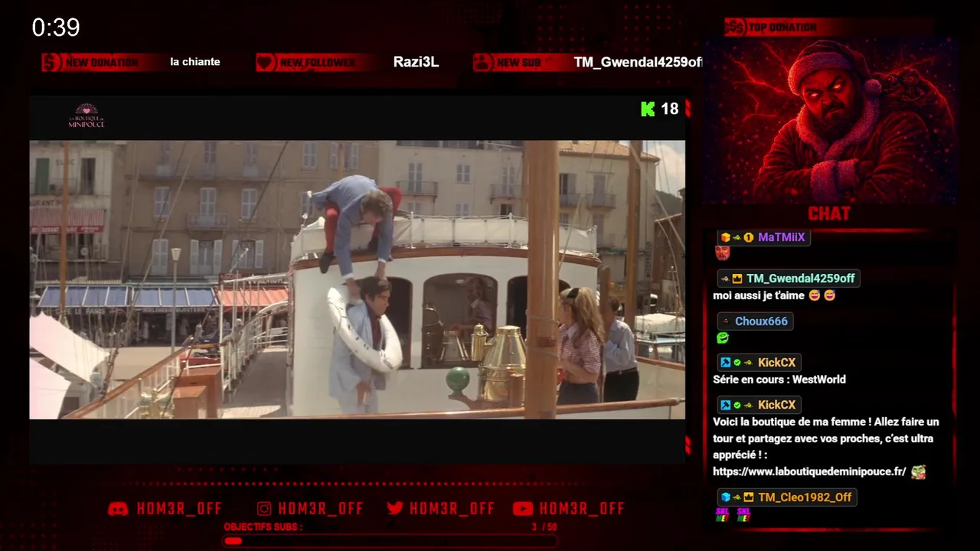Viewport: 980px width, 551px height.
Task: Click the green emote under Choux666
Action: [x=722, y=337]
